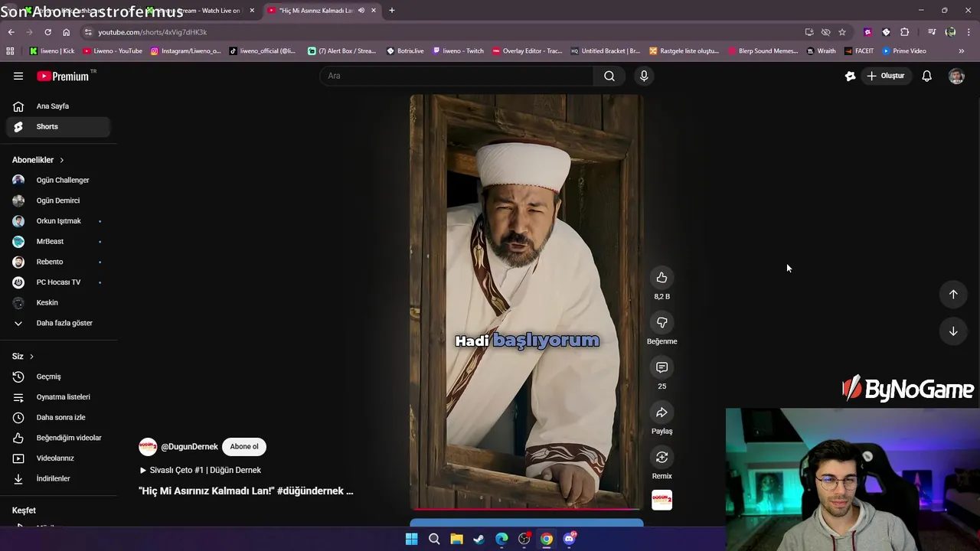Open liweno | Kick bookmark
The height and width of the screenshot is (551, 980).
(52, 51)
